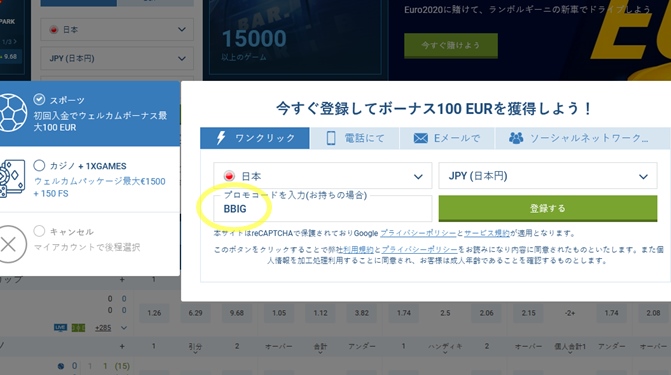This screenshot has width=671, height=375.
Task: Click the phone icon on 電話にて tab
Action: coord(331,138)
